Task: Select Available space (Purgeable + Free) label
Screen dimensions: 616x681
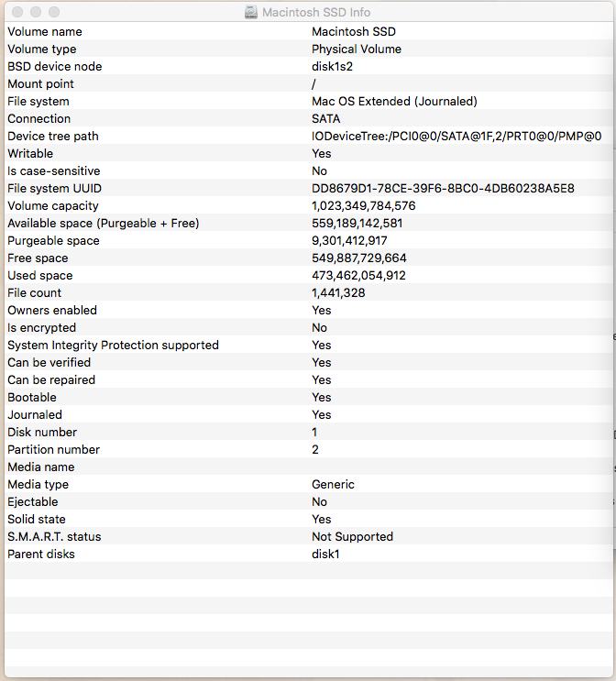Action: pos(104,223)
